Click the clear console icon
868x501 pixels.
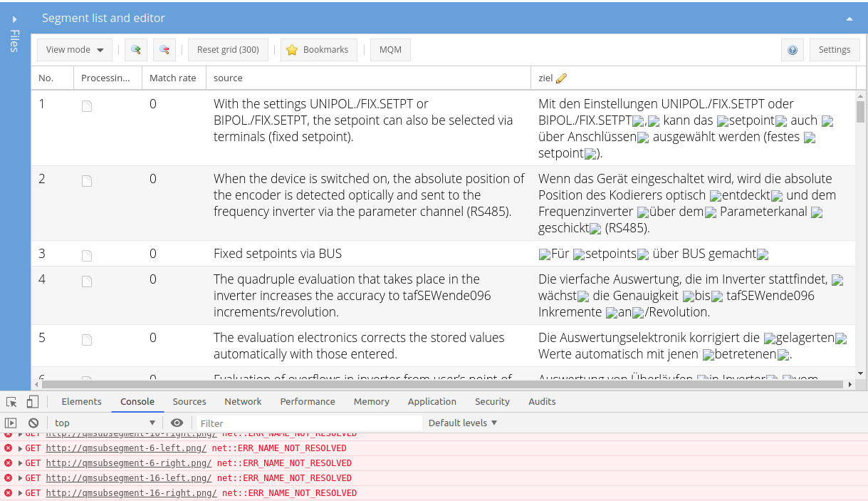click(33, 423)
